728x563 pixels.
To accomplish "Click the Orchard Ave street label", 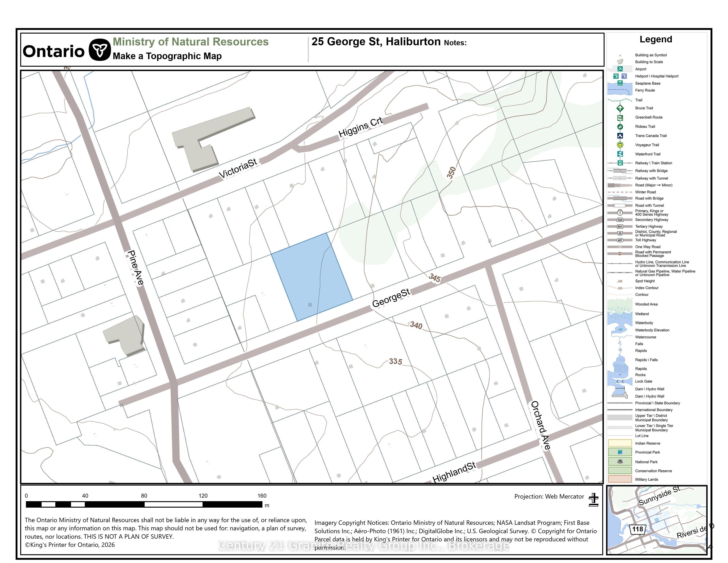I will tap(540, 425).
